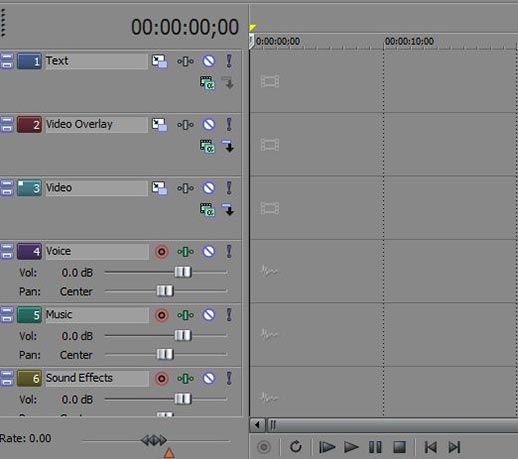Arm the Voice track for recording
Viewport: 518px width, 459px height.
tap(162, 252)
